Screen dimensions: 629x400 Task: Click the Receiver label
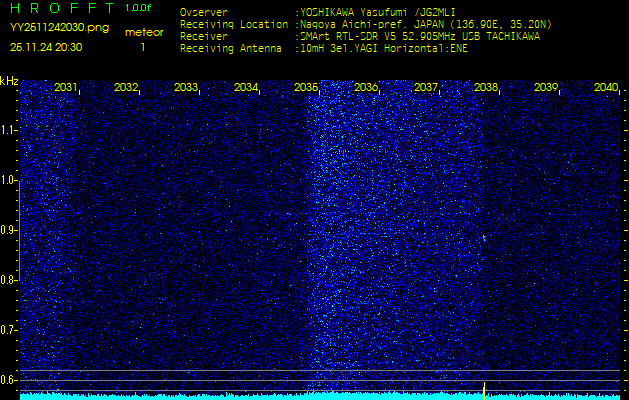click(x=204, y=37)
